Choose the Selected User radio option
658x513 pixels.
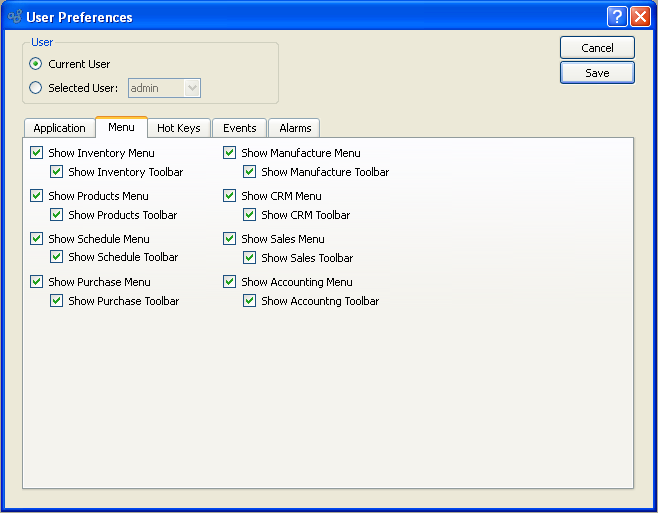pos(37,88)
